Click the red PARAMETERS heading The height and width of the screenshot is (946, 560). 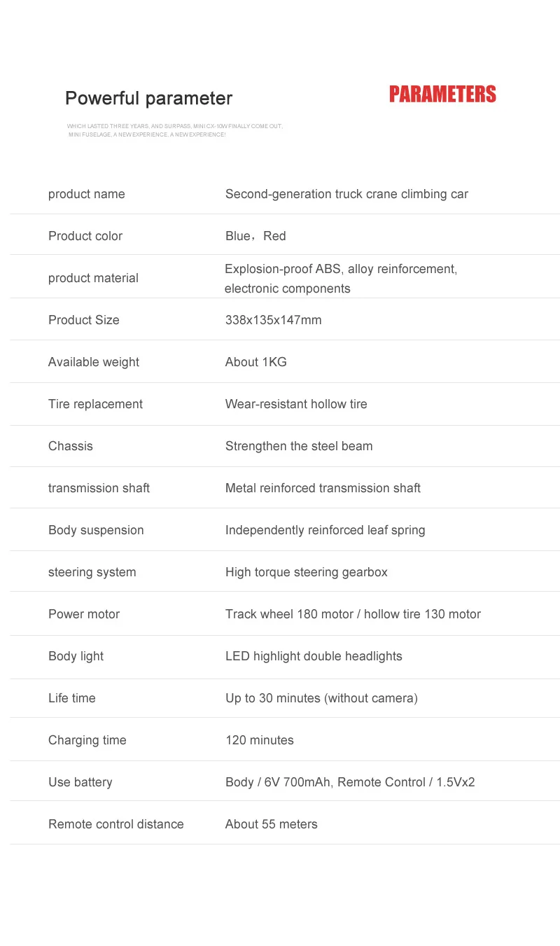coord(442,95)
